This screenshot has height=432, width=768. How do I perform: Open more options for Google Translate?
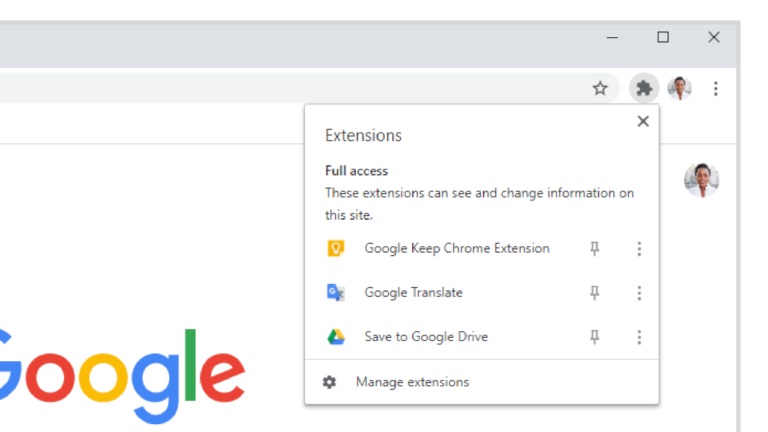tap(639, 293)
